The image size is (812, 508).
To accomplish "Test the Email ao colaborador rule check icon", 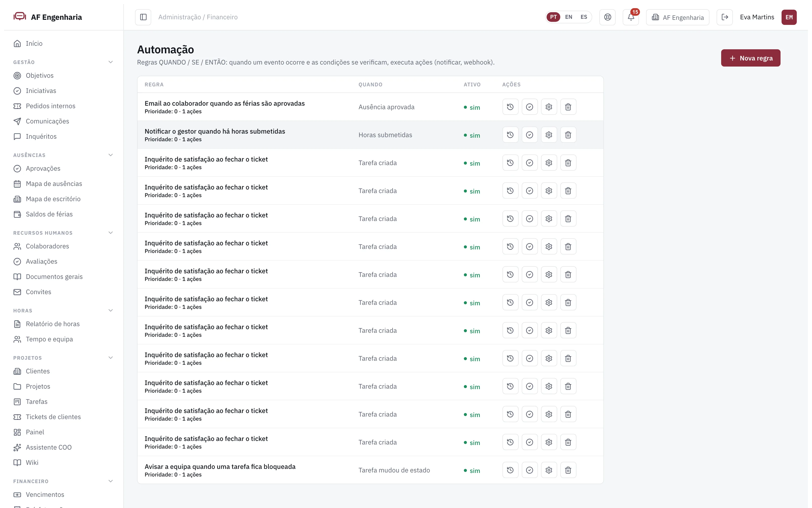I will pyautogui.click(x=530, y=107).
